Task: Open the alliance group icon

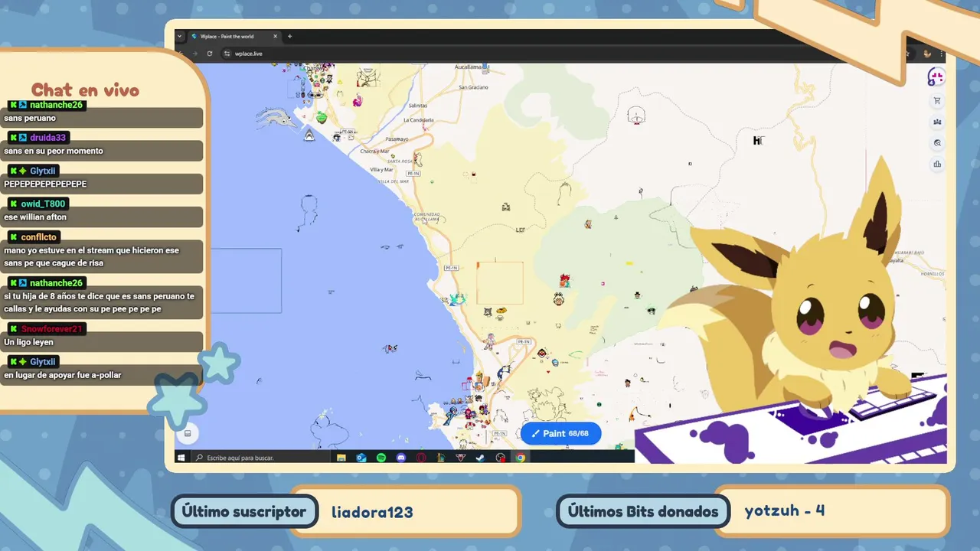Action: (x=937, y=122)
